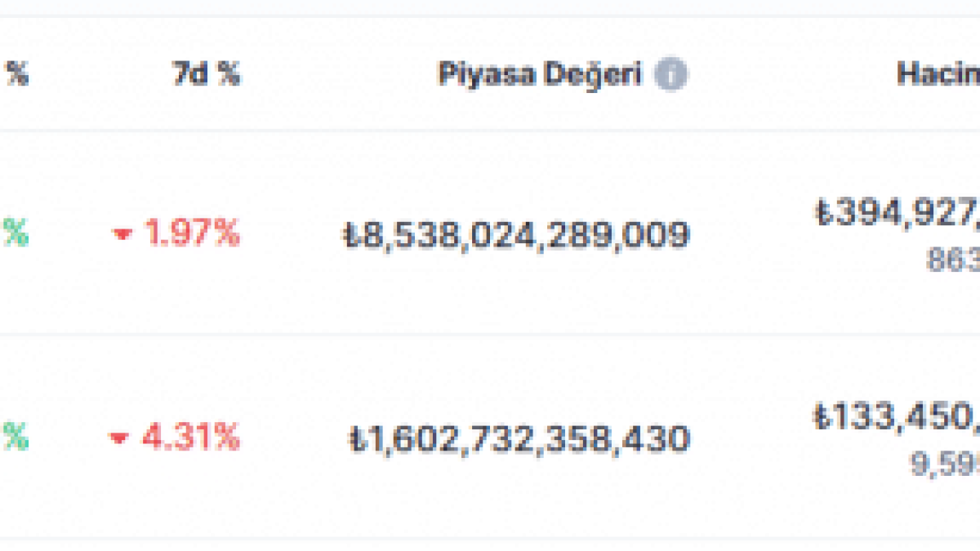Click the lira symbol before 394,927
Viewport: 980px width, 551px height.
[823, 214]
